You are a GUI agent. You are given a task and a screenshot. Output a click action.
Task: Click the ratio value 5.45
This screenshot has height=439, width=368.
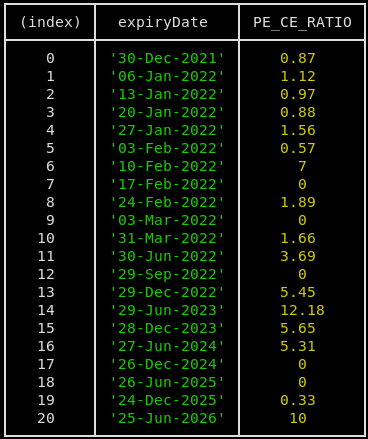coord(298,292)
